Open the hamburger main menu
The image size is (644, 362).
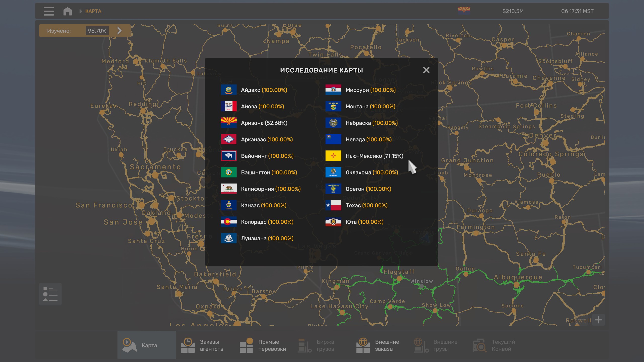pyautogui.click(x=49, y=11)
